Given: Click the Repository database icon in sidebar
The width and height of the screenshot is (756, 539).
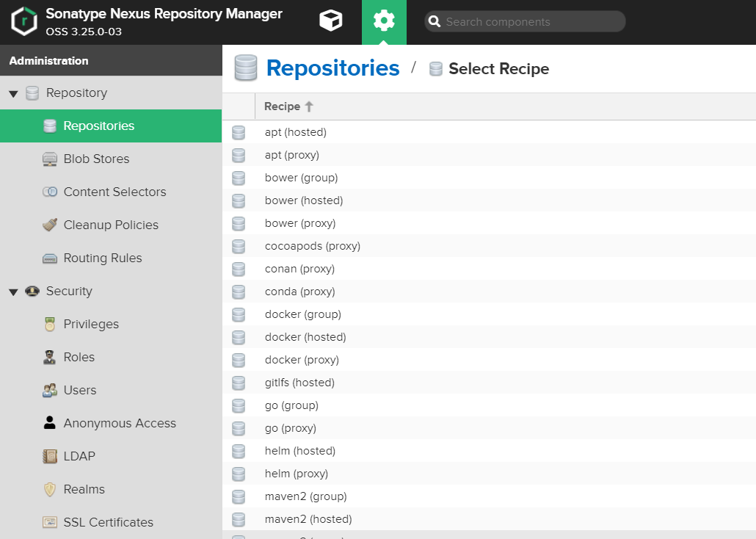Looking at the screenshot, I should click(x=32, y=93).
